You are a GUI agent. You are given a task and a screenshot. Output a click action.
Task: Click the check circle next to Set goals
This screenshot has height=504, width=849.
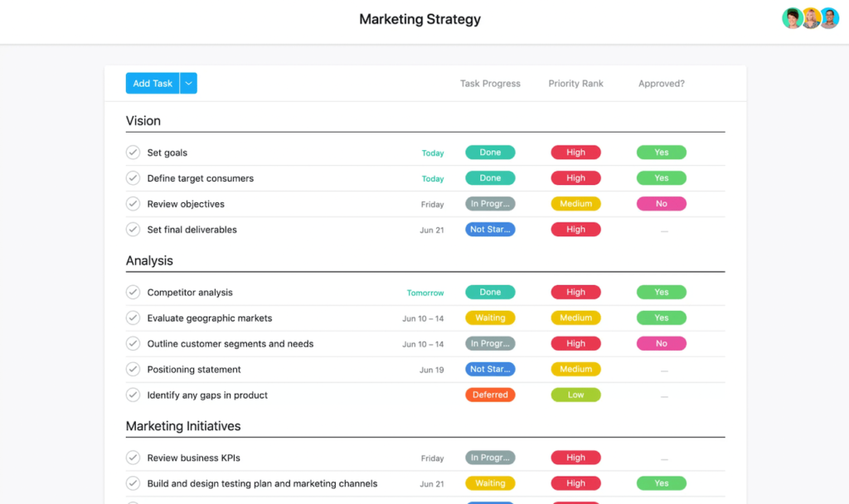click(x=133, y=152)
